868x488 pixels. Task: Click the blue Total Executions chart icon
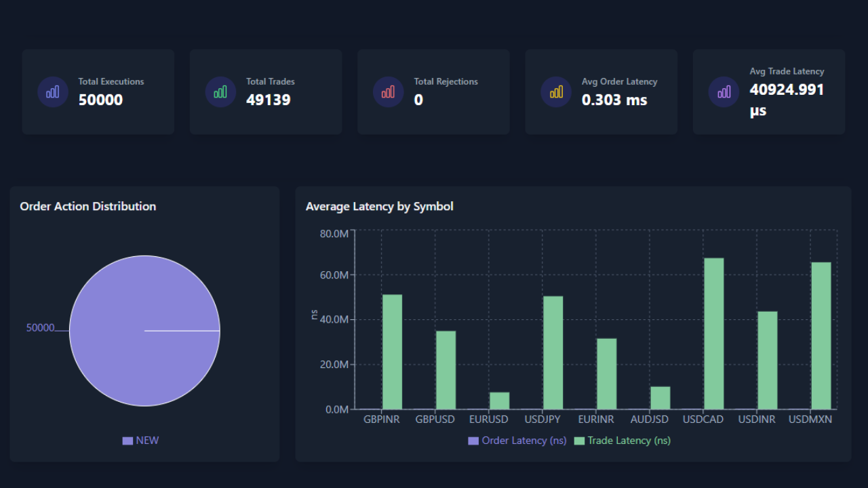[x=53, y=91]
